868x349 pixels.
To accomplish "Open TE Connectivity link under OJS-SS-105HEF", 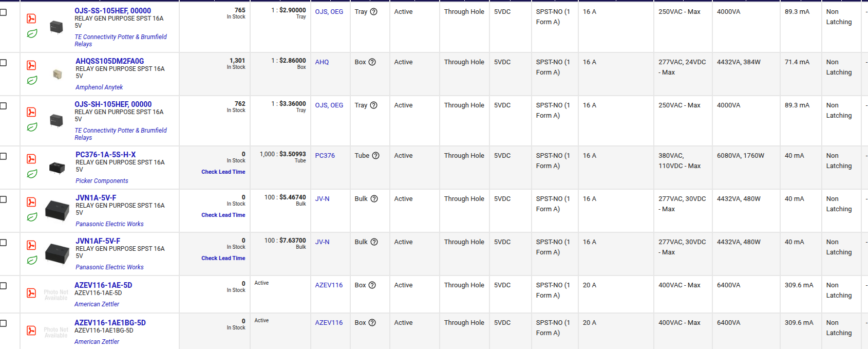I will [121, 41].
